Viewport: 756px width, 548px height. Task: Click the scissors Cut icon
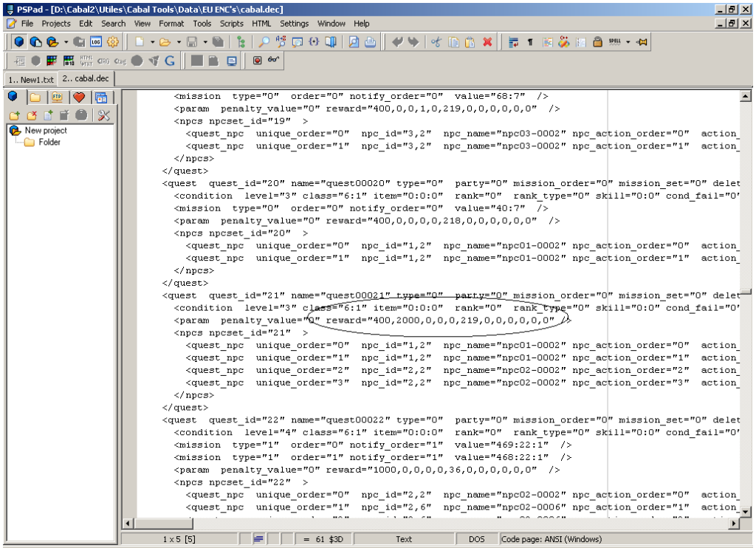[x=436, y=42]
